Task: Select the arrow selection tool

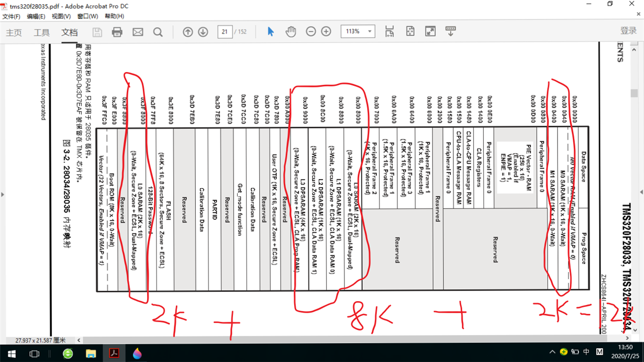Action: point(271,32)
